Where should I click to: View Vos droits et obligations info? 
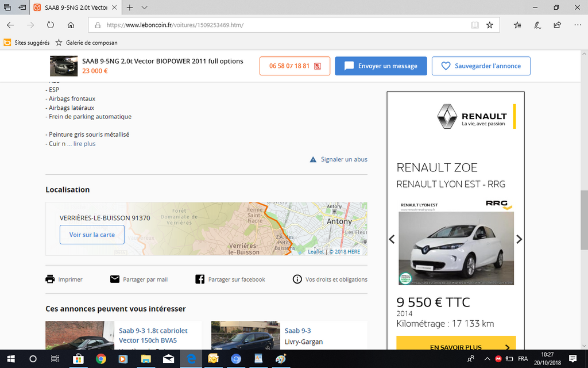point(330,279)
